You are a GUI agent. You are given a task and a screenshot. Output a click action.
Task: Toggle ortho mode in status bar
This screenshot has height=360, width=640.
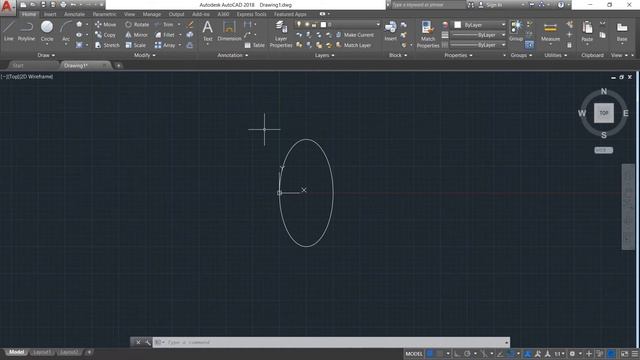pos(457,353)
